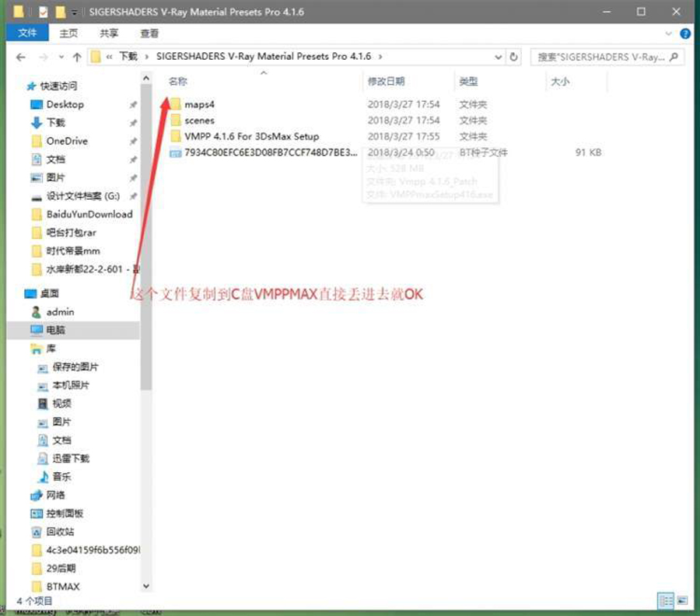Open the recent locations dropdown arrow

click(x=60, y=58)
